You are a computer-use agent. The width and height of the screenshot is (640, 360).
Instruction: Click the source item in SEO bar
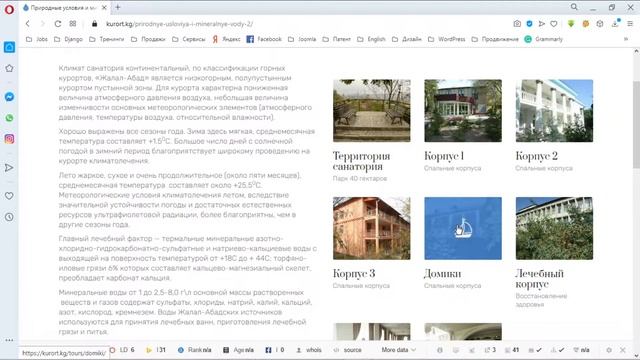[348, 350]
